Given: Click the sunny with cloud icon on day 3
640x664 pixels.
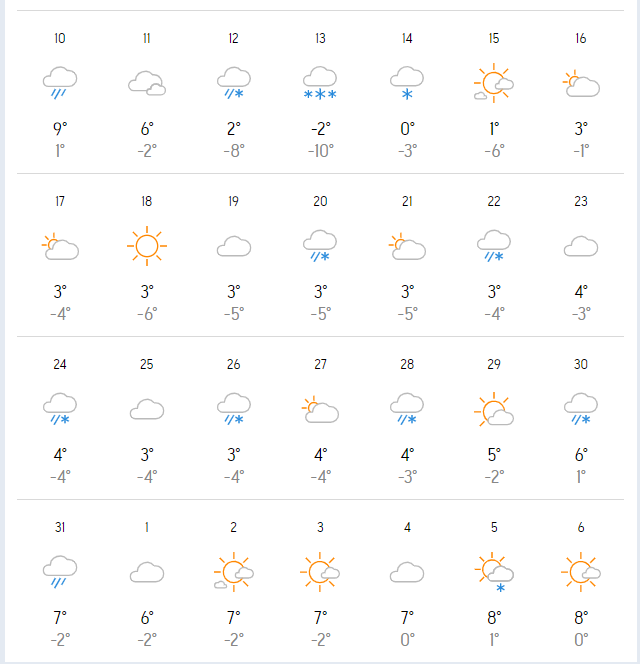Looking at the screenshot, I should pyautogui.click(x=320, y=572).
